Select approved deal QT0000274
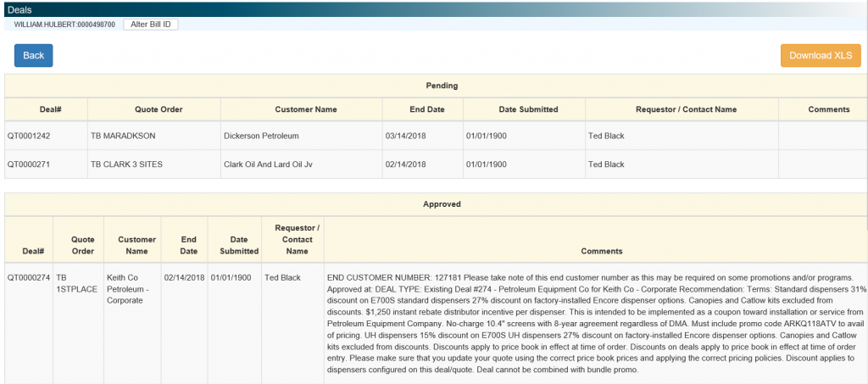 pos(29,277)
